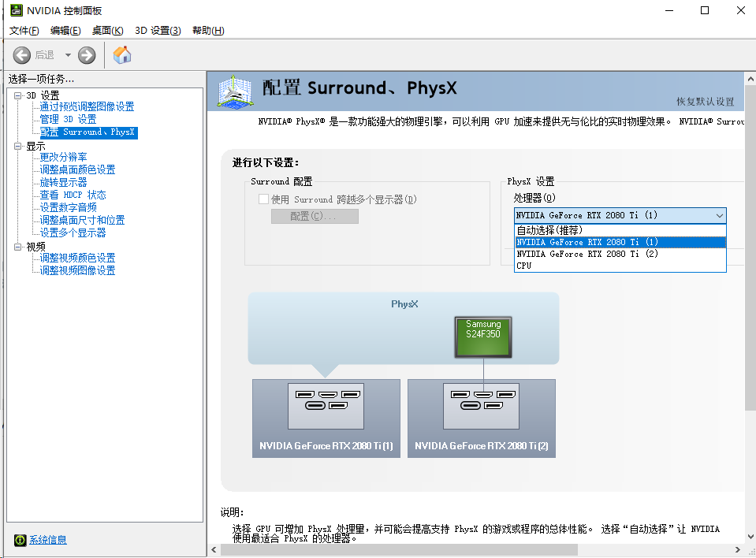Select the Samsung S24F350 monitor icon
Image resolution: width=756 pixels, height=558 pixels.
(x=483, y=337)
